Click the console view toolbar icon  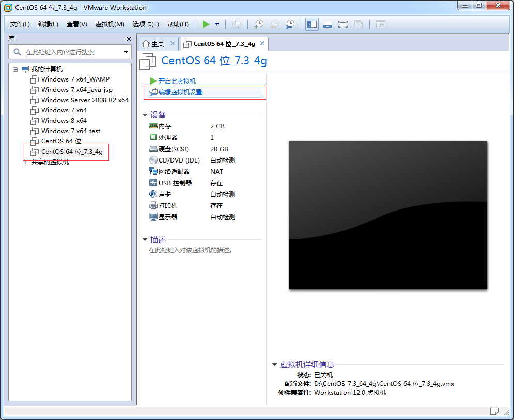pos(381,24)
